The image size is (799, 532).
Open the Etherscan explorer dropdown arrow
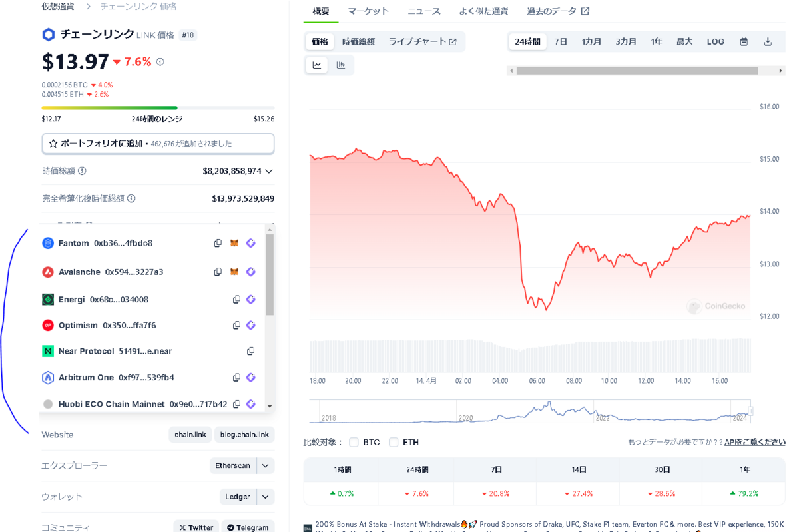tap(266, 465)
